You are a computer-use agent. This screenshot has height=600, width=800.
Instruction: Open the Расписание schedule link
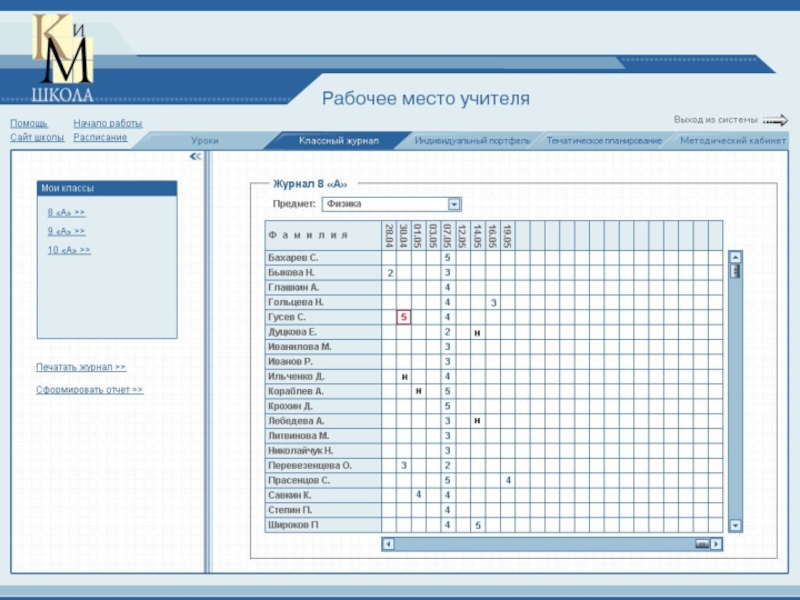(x=100, y=137)
